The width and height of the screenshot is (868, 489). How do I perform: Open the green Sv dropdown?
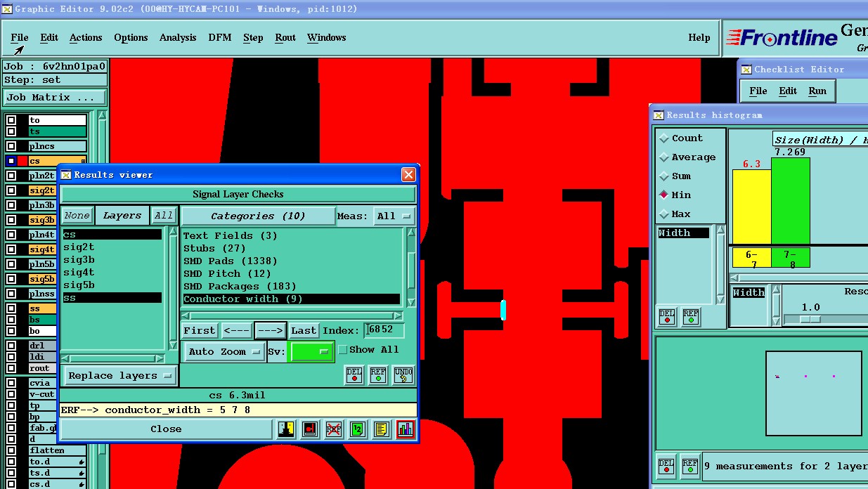[311, 351]
